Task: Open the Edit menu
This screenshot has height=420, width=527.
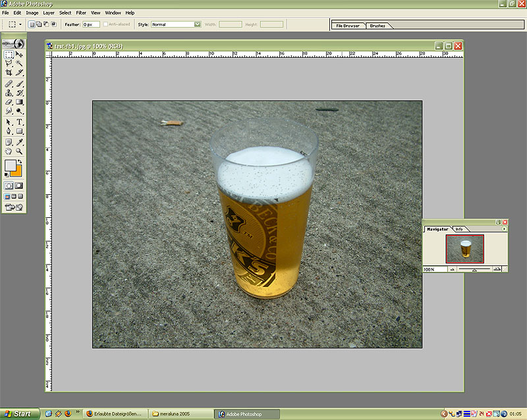Action: pos(17,13)
